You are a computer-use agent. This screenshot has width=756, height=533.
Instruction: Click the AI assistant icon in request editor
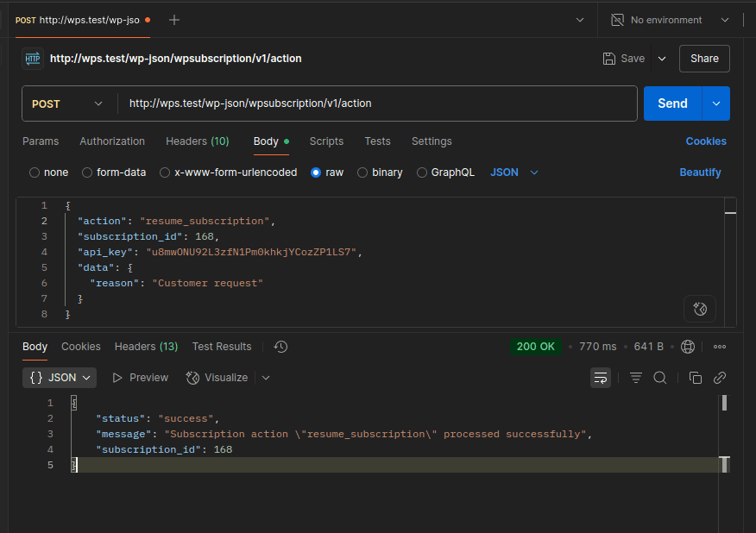click(700, 309)
